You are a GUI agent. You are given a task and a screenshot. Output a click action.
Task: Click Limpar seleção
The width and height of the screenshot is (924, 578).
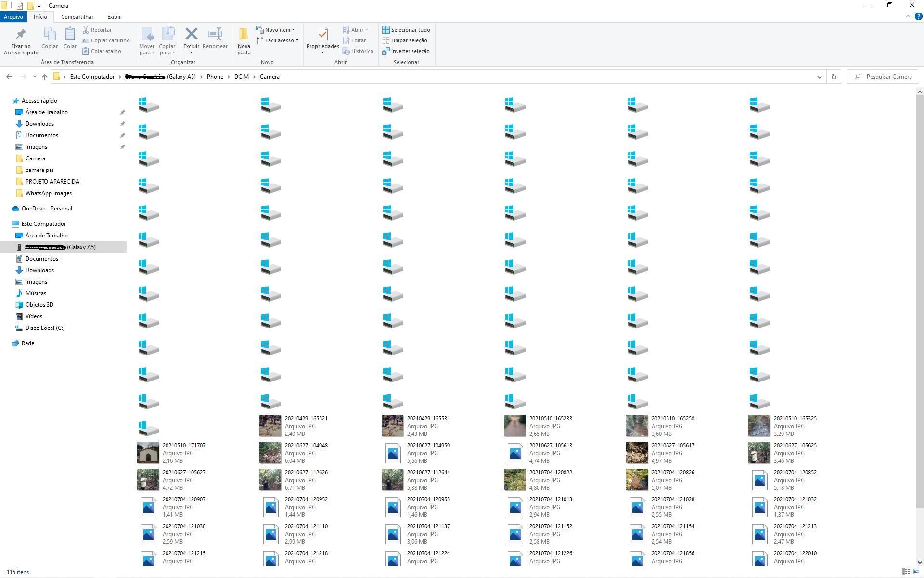point(405,40)
